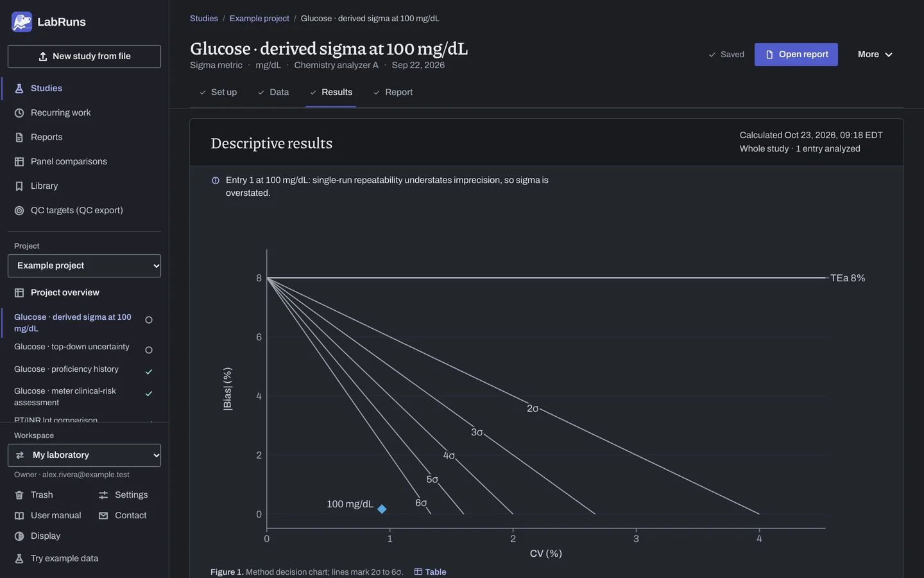Screen dimensions: 924x578
Task: Open the Example project selector
Action: coord(84,266)
